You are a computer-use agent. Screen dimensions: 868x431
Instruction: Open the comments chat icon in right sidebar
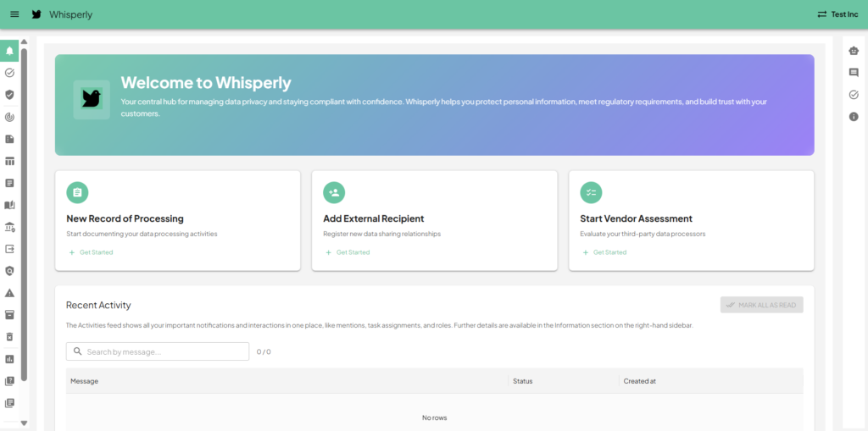point(854,73)
